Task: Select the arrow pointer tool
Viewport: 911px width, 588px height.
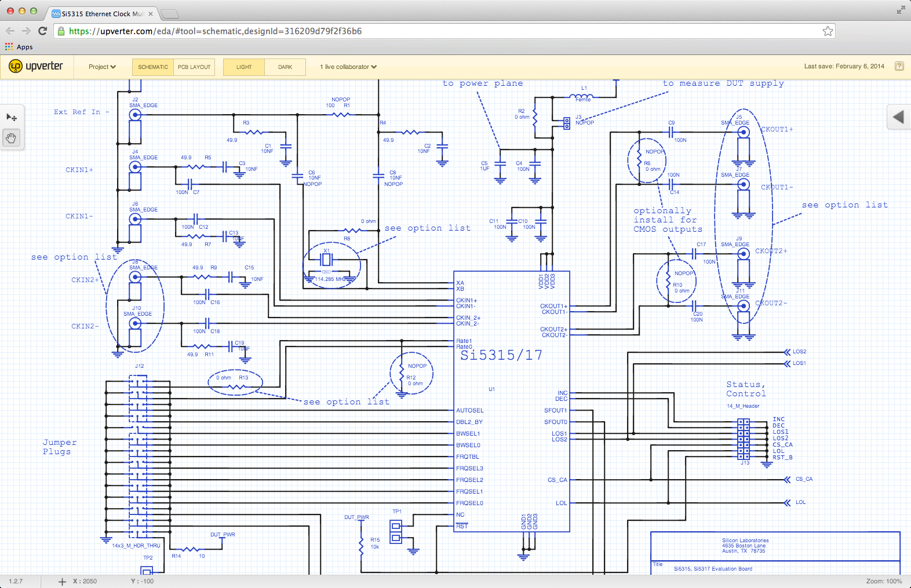Action: pos(12,118)
